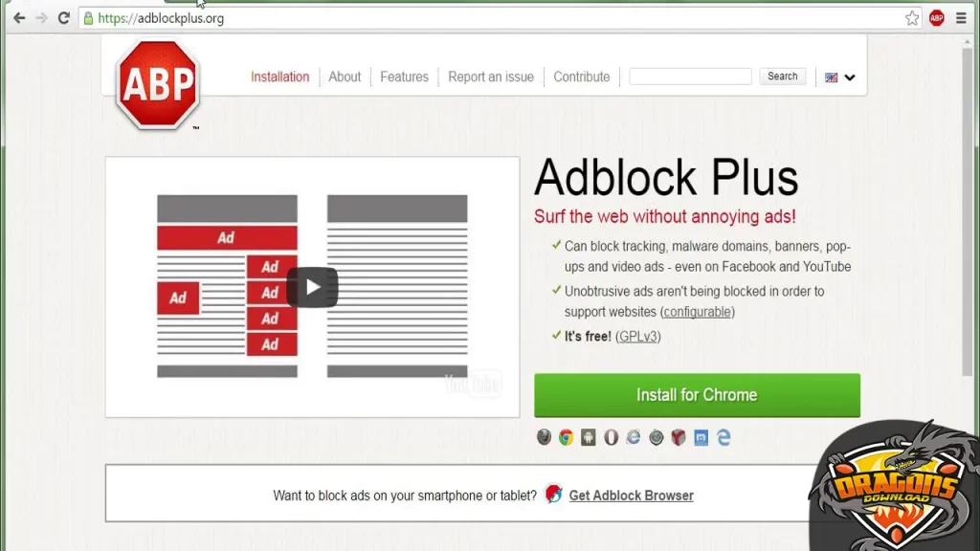Play the Adblock Plus demo video
This screenshot has width=980, height=551.
[x=311, y=285]
